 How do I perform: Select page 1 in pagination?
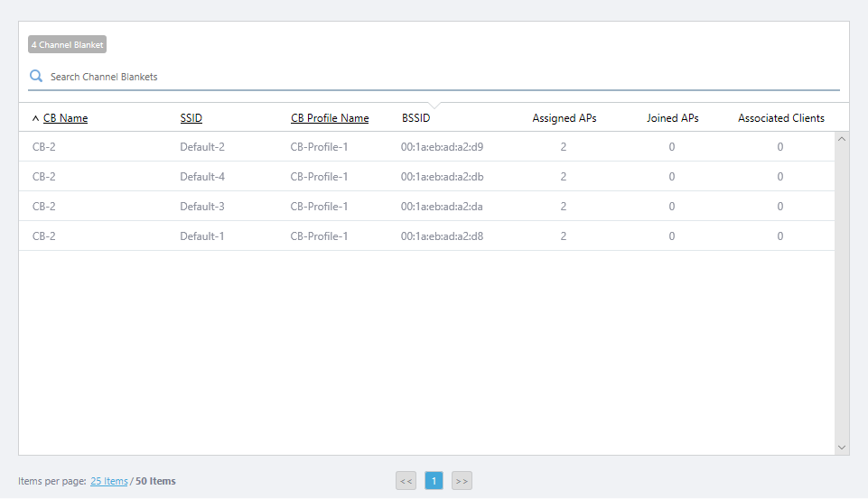coord(434,481)
